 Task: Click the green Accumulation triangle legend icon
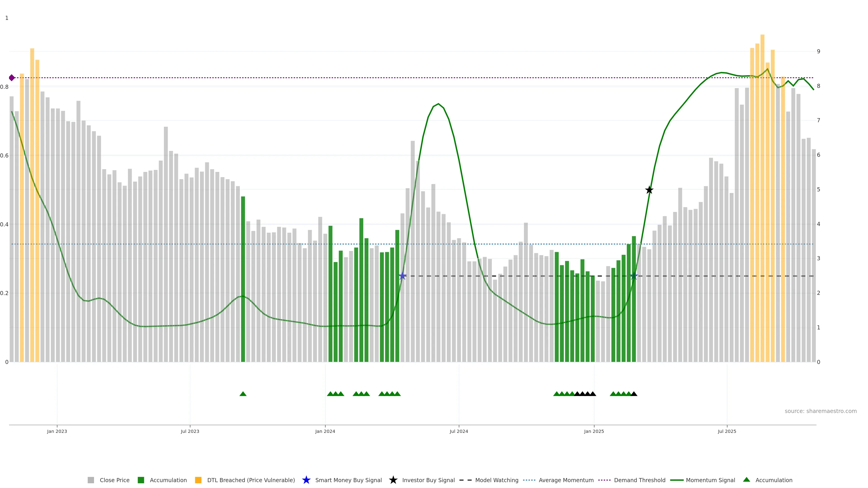pos(746,480)
